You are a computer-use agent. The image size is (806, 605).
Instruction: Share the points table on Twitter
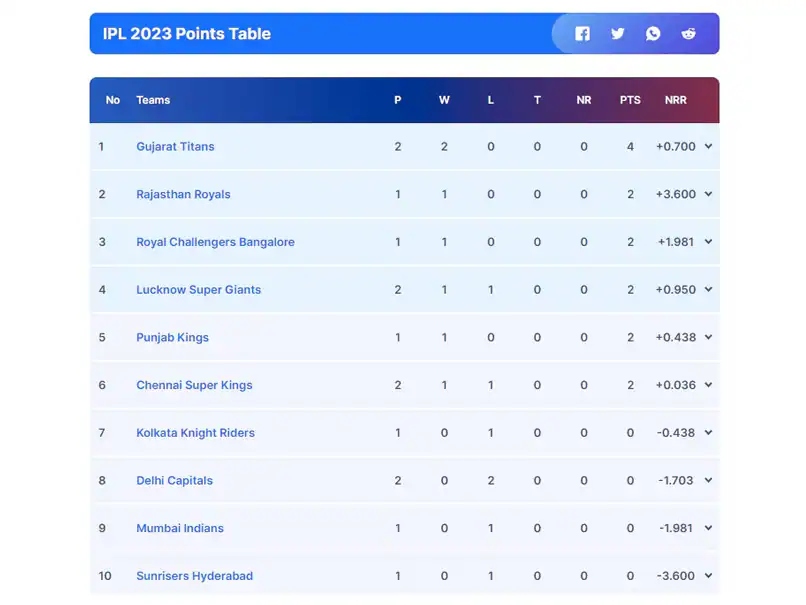coord(617,34)
